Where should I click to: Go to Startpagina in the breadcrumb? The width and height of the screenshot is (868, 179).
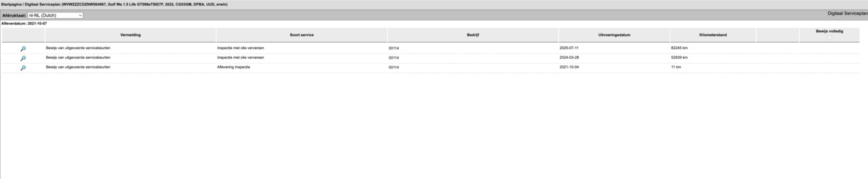click(11, 4)
